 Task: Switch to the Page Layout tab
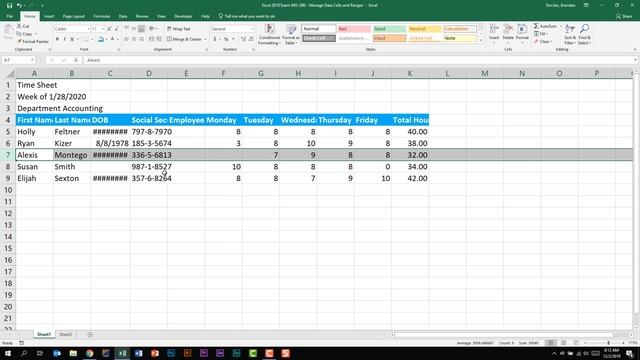74,16
